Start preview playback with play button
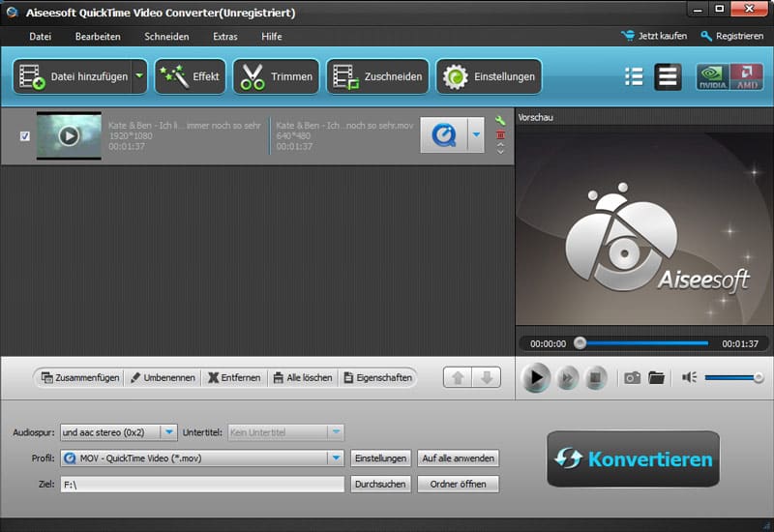Viewport: 774px width, 532px height. (x=536, y=378)
